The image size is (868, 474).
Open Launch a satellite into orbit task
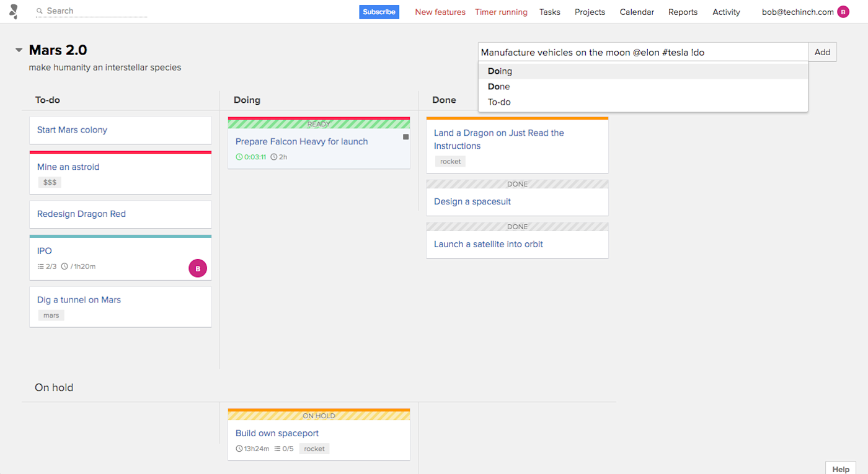pyautogui.click(x=489, y=245)
